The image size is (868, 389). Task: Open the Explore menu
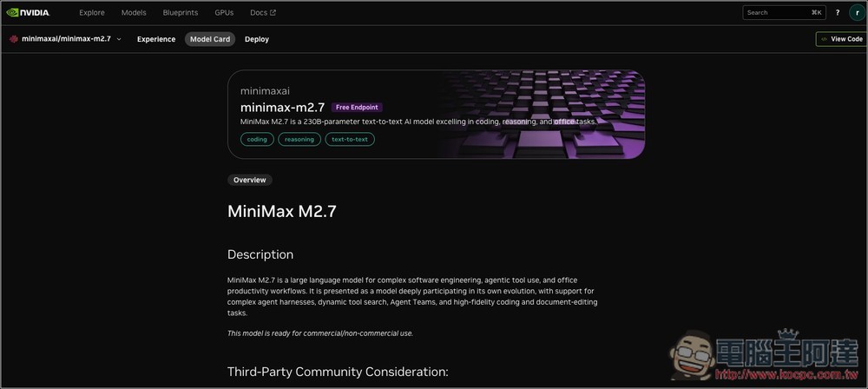pos(92,13)
